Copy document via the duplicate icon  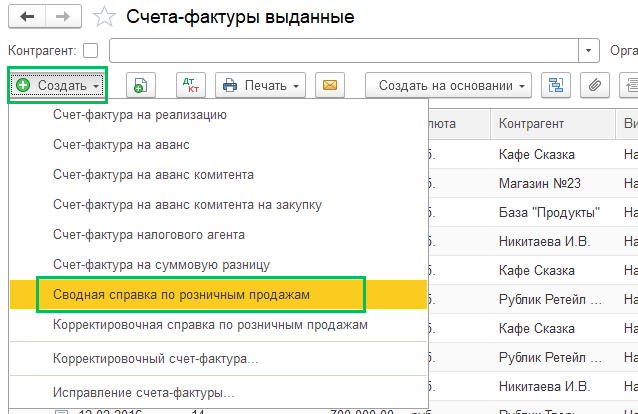click(x=141, y=85)
